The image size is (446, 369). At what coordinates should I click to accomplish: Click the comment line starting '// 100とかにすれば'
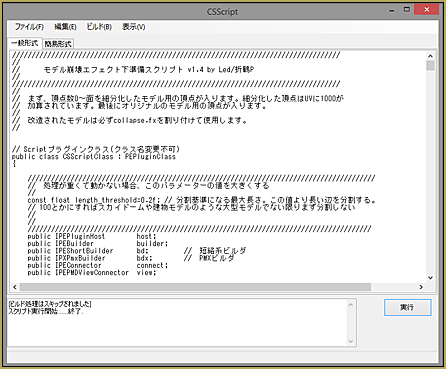point(191,207)
